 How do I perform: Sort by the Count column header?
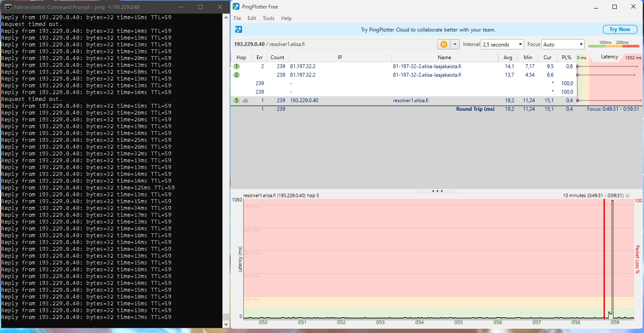pyautogui.click(x=277, y=57)
